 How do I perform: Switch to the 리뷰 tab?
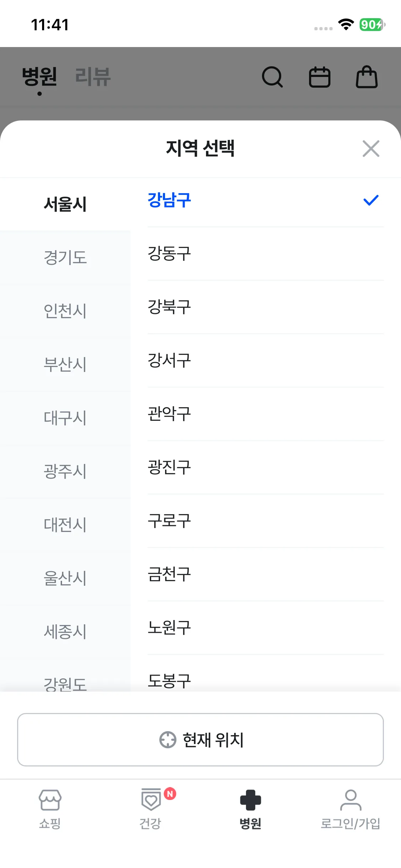click(x=93, y=77)
